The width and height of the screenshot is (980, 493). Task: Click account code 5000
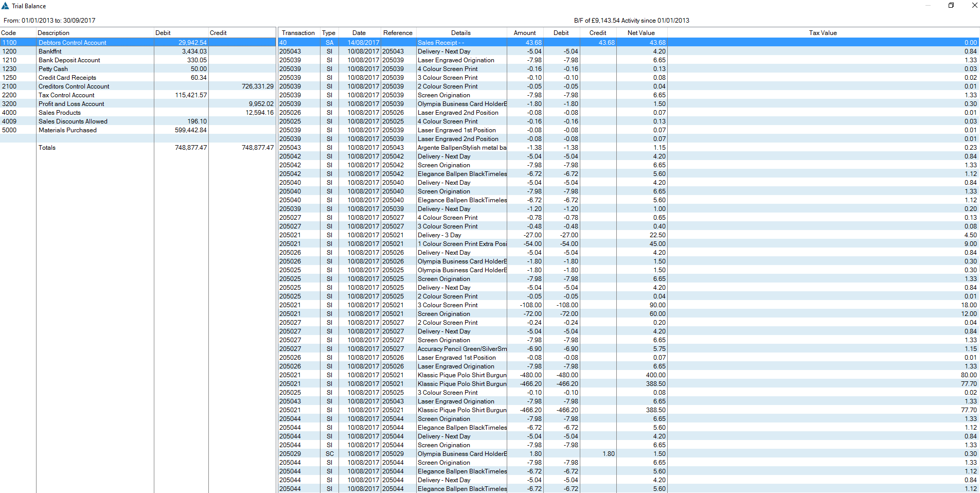[9, 130]
